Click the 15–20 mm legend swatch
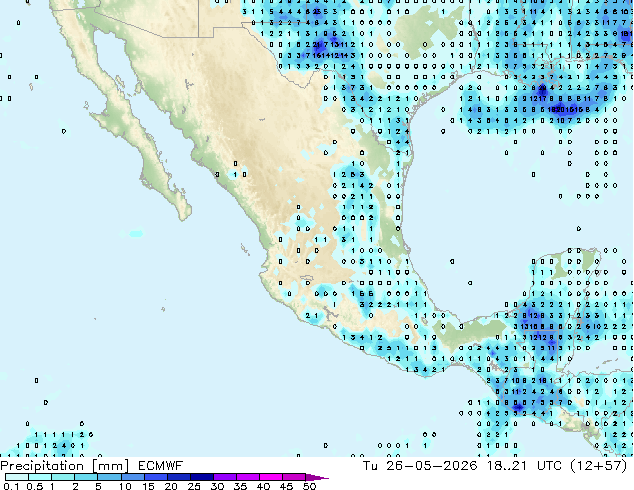Image resolution: width=634 pixels, height=490 pixels. pyautogui.click(x=156, y=477)
